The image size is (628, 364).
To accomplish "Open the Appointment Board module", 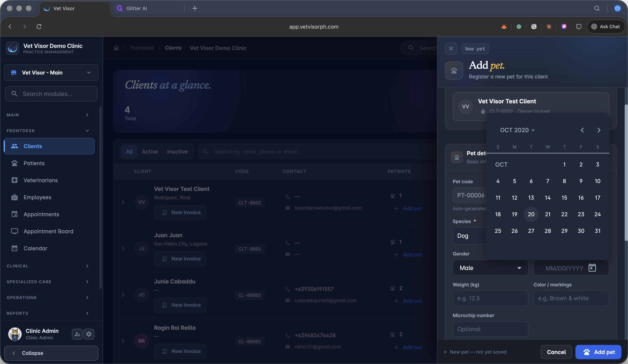I will click(49, 231).
